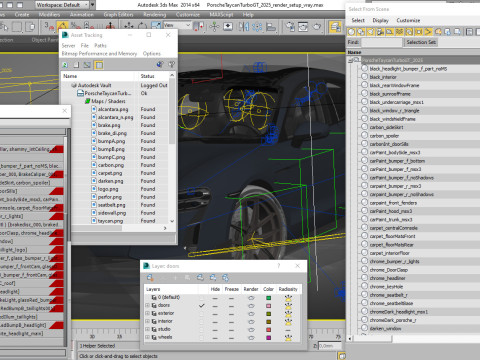The height and width of the screenshot is (360, 480).
Task: Click the help icon in Asset Tracking toolbar
Action: point(171,65)
